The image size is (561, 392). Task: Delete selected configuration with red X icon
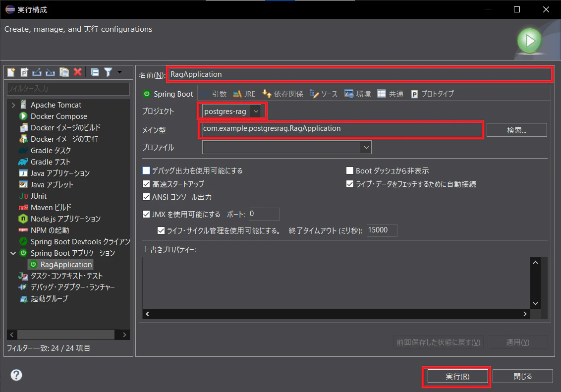click(x=78, y=72)
